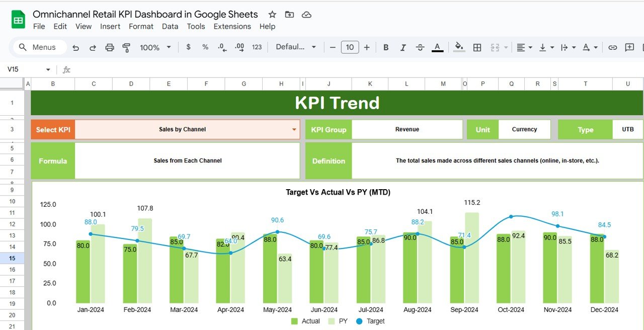Increase font size with plus button
The width and height of the screenshot is (644, 330).
pos(367,47)
